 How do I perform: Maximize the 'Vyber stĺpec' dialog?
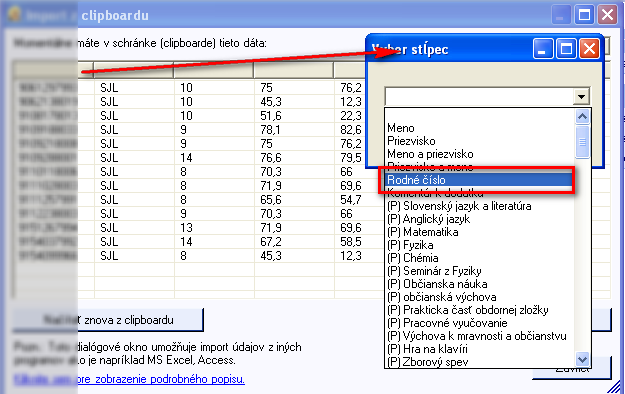(566, 49)
